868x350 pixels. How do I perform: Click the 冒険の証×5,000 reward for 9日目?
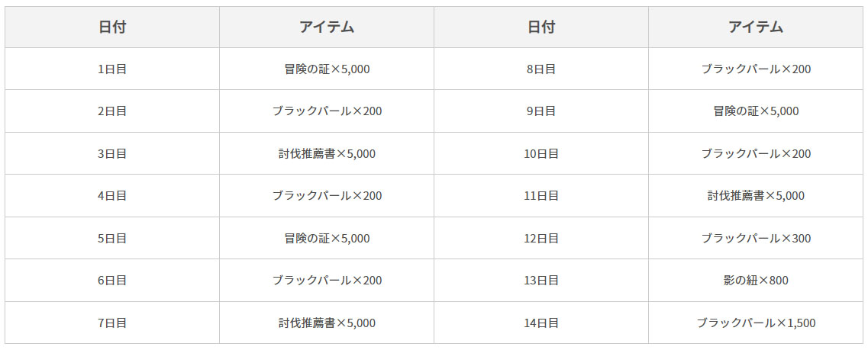click(756, 111)
